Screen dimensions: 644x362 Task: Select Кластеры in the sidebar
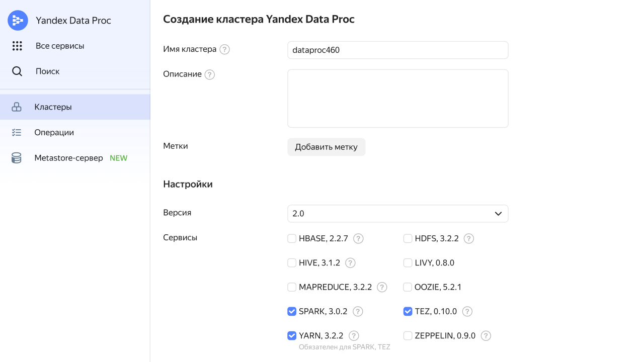(x=75, y=107)
